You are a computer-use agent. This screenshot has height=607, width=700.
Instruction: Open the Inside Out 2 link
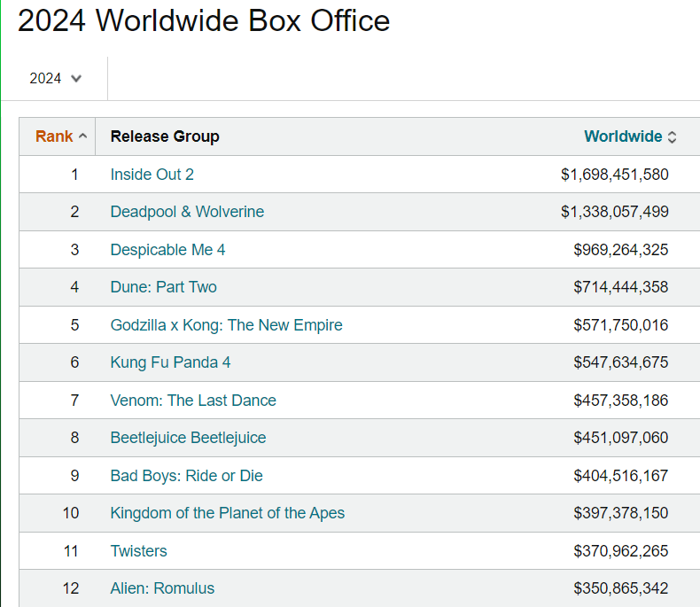pos(152,175)
